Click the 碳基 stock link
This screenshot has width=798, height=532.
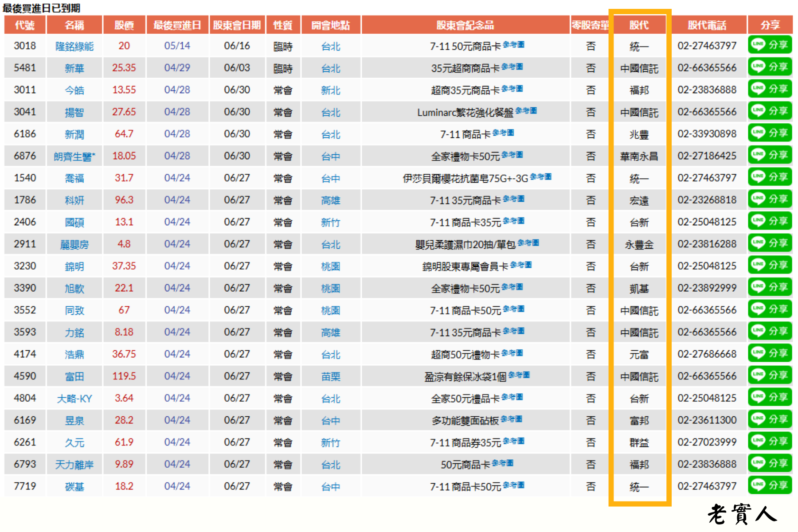[x=74, y=486]
